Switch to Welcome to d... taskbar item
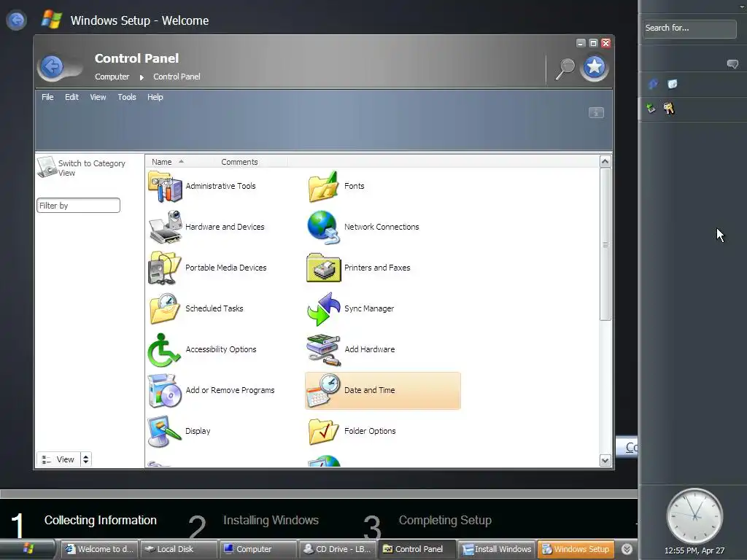Screen dimensions: 747x560 (99, 549)
